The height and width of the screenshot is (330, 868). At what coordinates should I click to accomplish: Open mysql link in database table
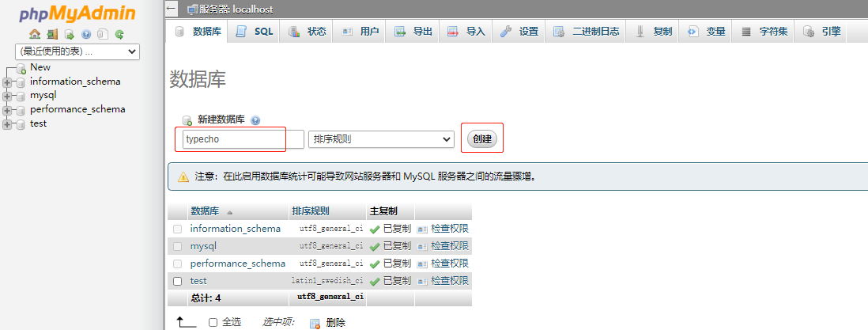coord(203,245)
